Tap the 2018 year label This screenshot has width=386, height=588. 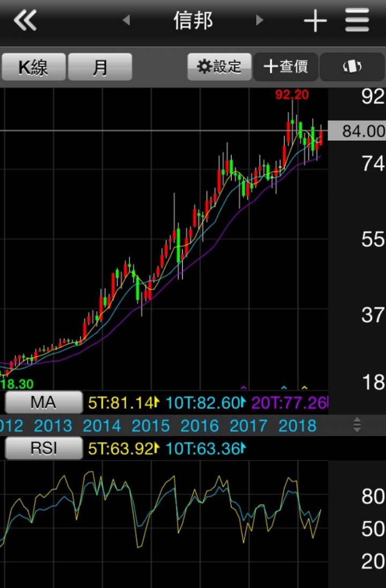[298, 425]
